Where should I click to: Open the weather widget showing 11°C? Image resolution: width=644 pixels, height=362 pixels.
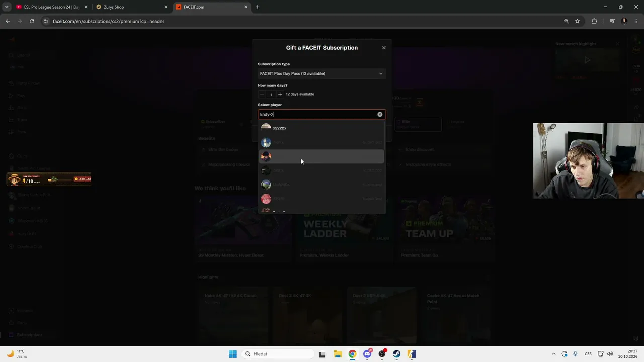coord(17,354)
